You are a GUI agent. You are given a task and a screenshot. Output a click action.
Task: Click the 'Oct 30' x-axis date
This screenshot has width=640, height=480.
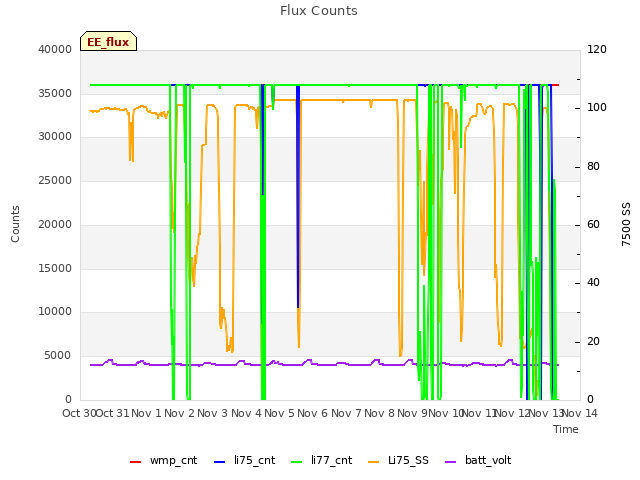(x=79, y=413)
